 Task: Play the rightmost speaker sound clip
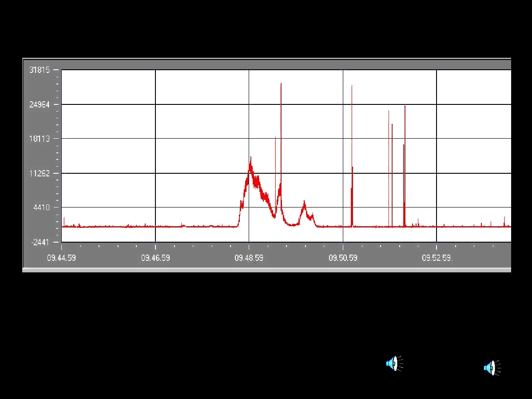click(x=492, y=368)
